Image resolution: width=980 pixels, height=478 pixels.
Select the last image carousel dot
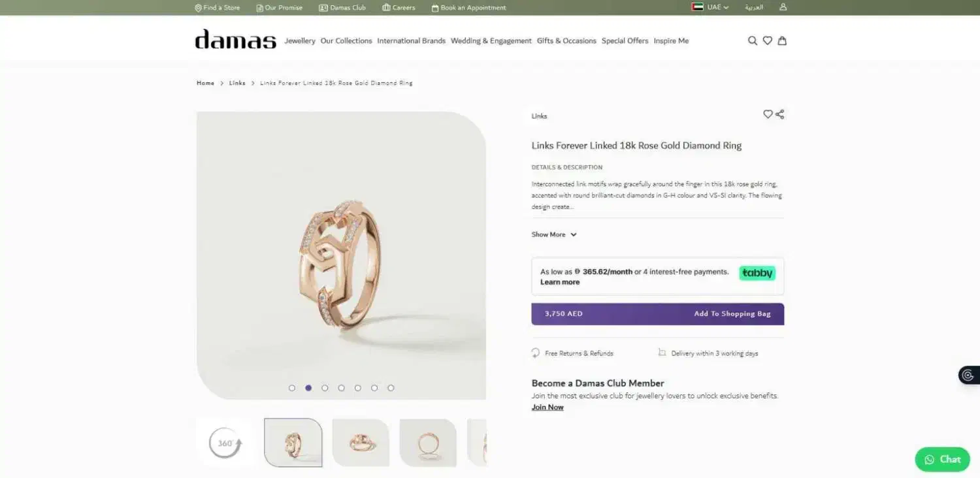pyautogui.click(x=391, y=388)
